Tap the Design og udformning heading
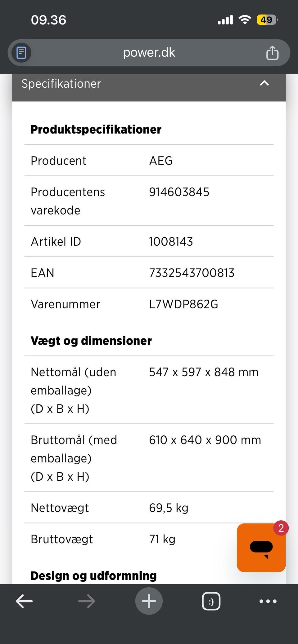The height and width of the screenshot is (644, 298). click(93, 576)
